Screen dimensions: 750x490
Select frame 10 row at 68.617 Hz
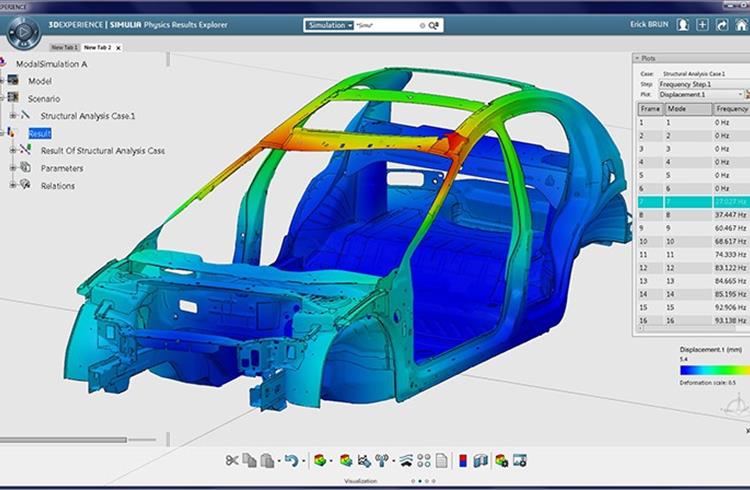point(694,242)
